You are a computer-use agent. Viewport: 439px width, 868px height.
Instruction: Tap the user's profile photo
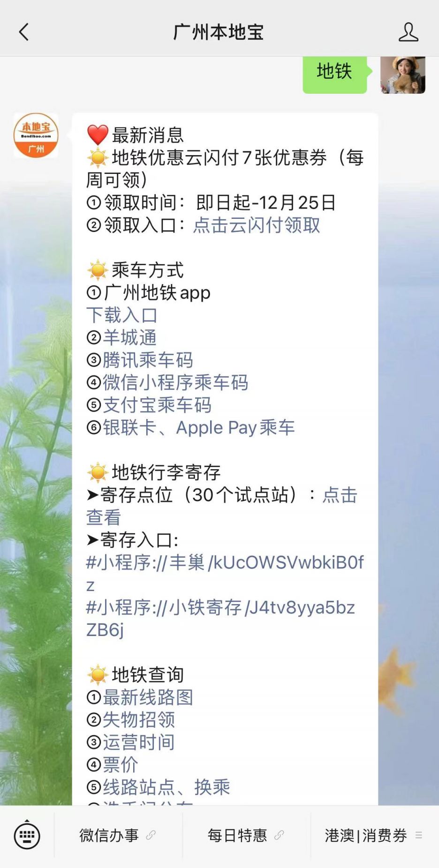402,75
